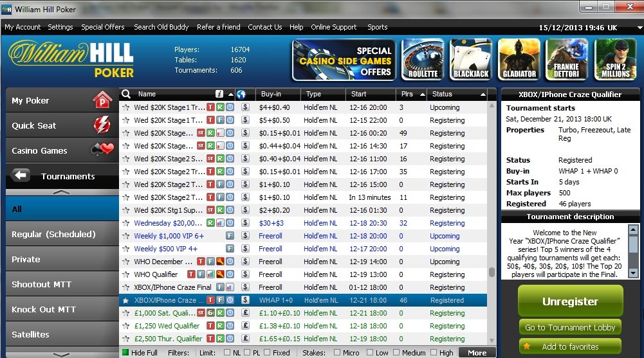Open the Online Support menu
644x358 pixels.
click(333, 27)
